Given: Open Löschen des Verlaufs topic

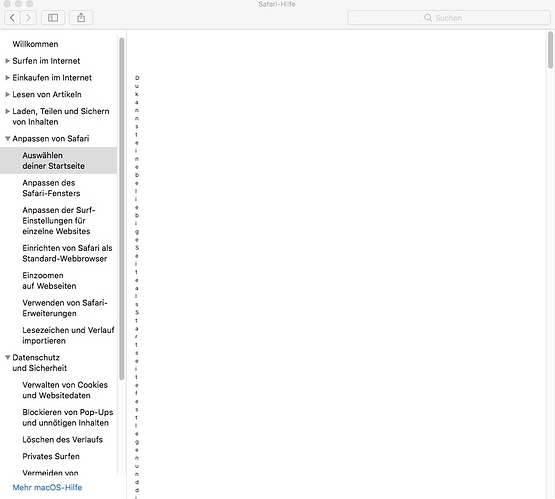Looking at the screenshot, I should click(63, 440).
